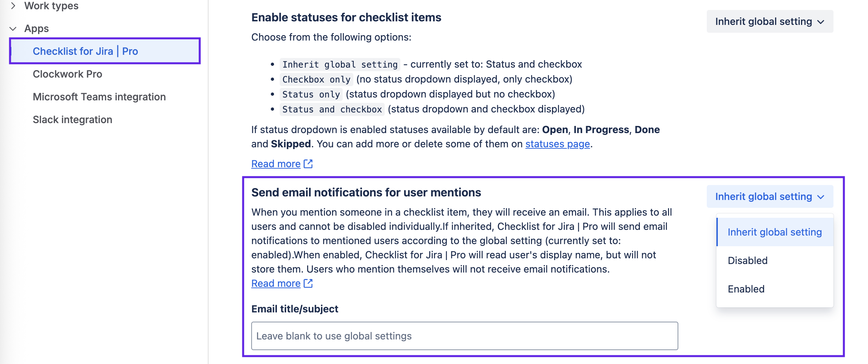Click the Read more link under user mentions

(x=276, y=284)
